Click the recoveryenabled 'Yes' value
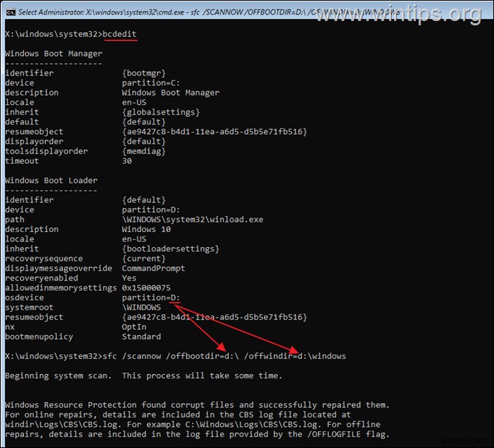The image size is (494, 448). pos(129,278)
